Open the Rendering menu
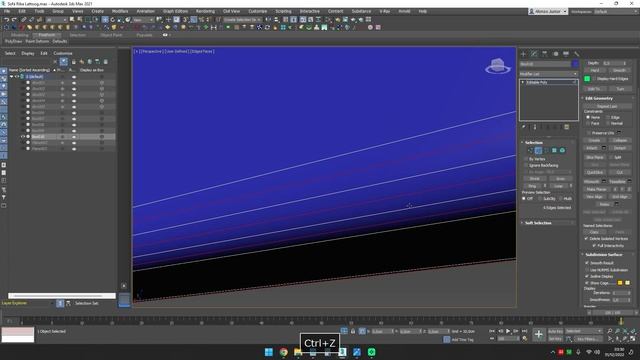The height and width of the screenshot is (360, 640). pyautogui.click(x=205, y=11)
